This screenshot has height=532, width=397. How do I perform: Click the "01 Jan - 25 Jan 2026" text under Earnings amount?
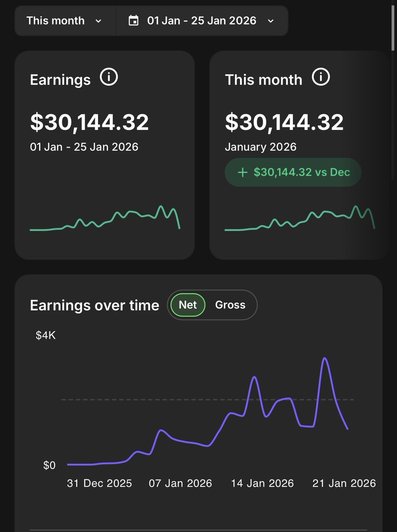coord(84,147)
